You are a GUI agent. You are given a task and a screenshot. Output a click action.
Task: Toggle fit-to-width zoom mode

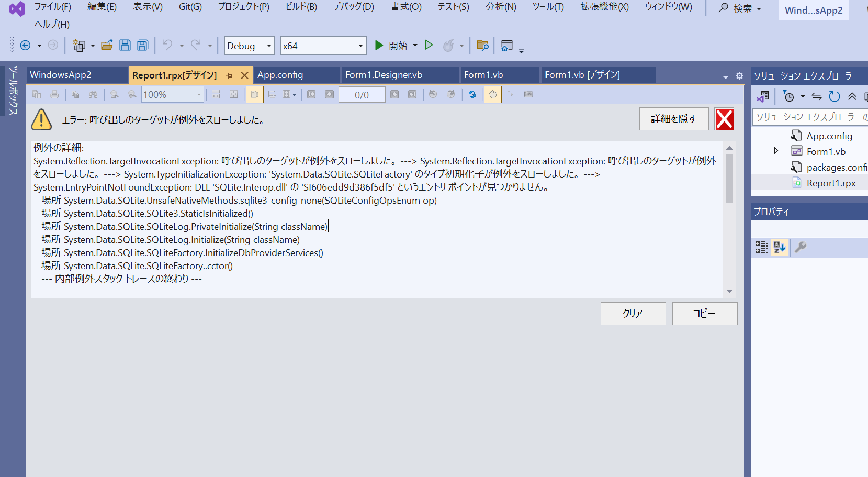point(216,94)
